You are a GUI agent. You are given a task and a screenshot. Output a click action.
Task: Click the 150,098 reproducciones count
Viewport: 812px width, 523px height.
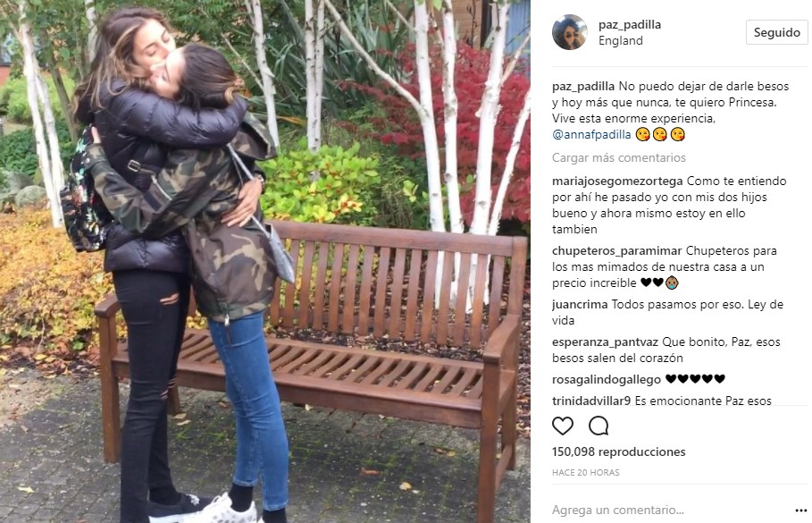[619, 452]
